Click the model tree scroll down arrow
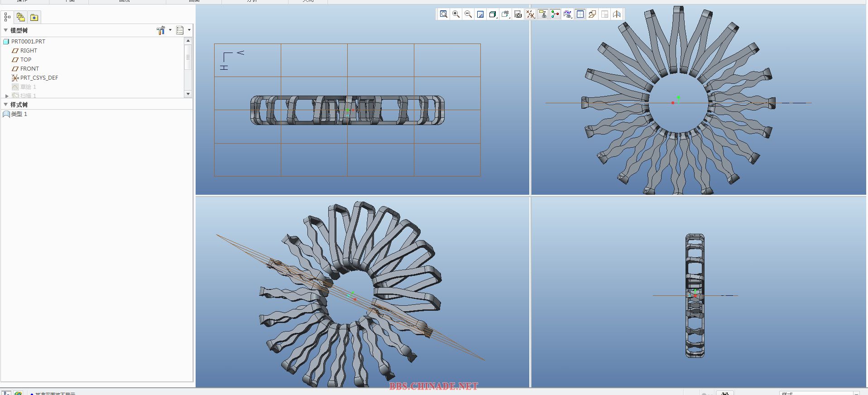Viewport: 868px width, 395px height. (x=188, y=94)
